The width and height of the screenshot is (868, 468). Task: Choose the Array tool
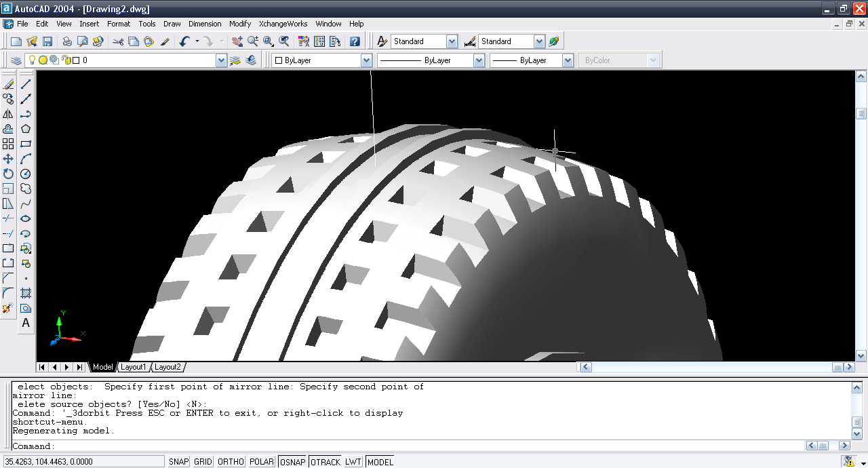click(8, 144)
